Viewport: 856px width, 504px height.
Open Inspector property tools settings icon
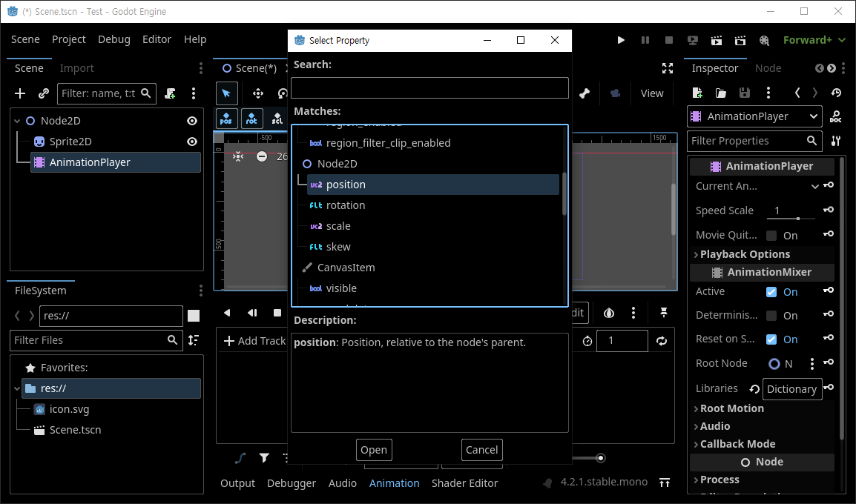836,141
